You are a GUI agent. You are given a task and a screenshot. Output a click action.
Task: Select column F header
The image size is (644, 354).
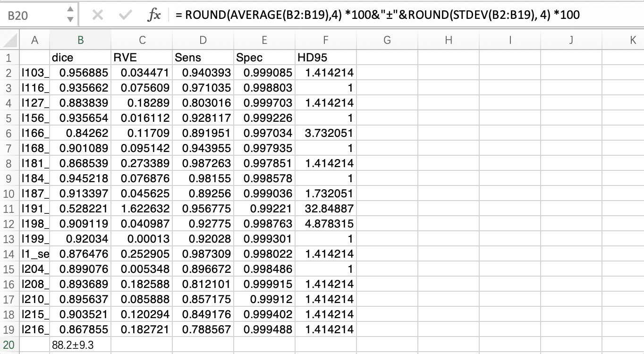pos(326,40)
